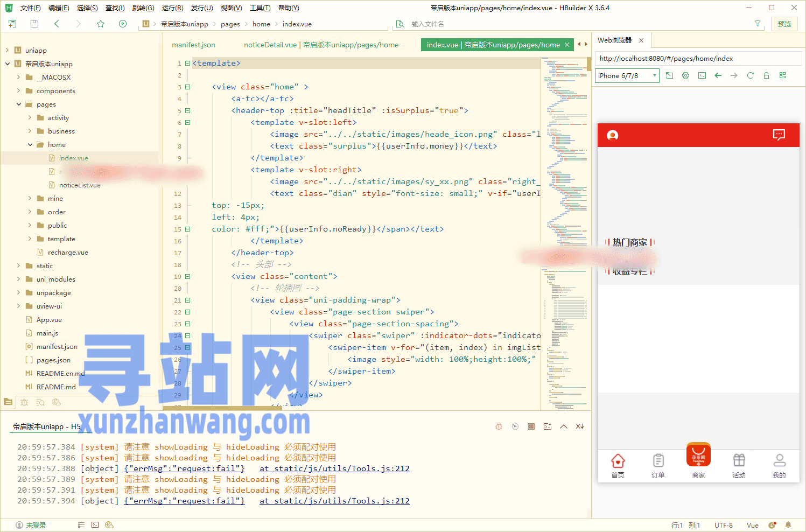
Task: Click the save icon in toolbar
Action: (34, 24)
